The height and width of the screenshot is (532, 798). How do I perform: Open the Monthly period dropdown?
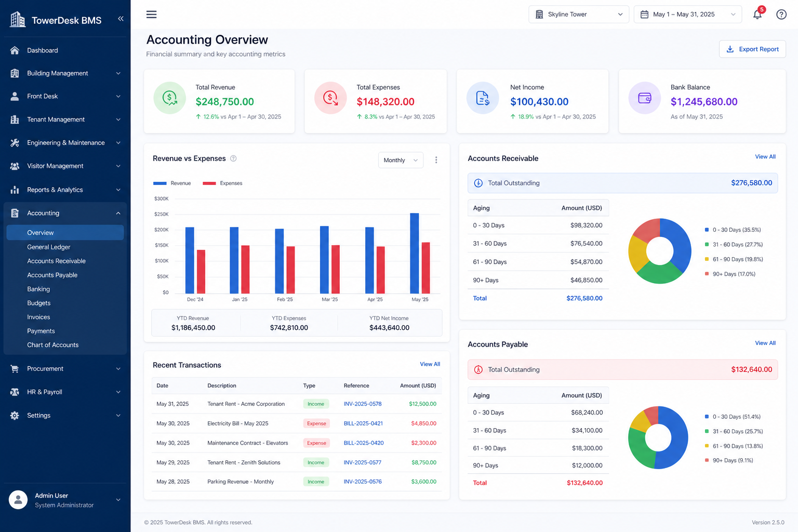pos(401,160)
